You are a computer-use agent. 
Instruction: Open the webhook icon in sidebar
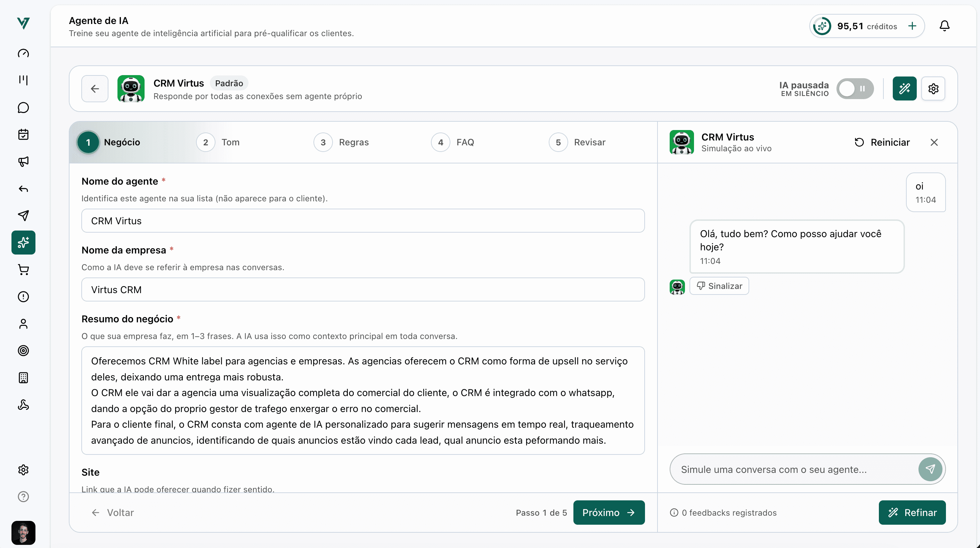click(23, 404)
